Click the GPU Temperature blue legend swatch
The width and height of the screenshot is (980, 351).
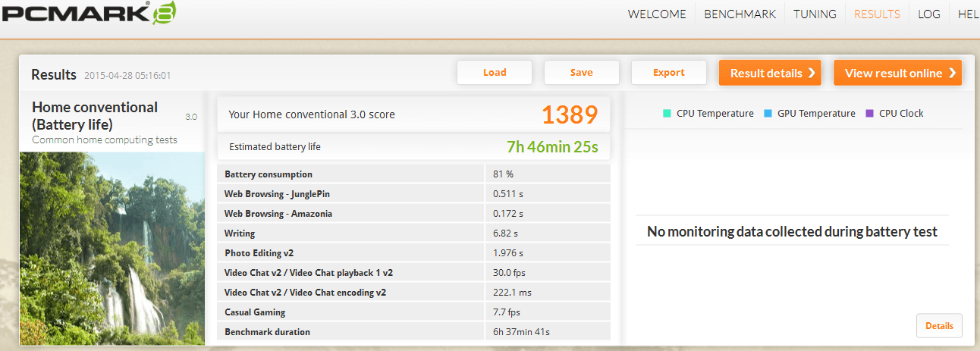768,113
